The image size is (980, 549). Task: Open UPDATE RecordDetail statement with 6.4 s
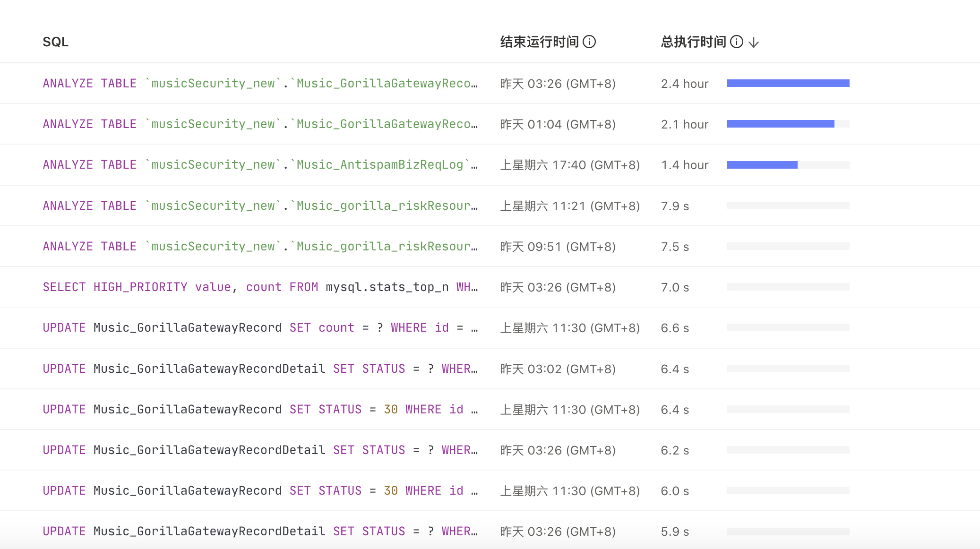tap(260, 369)
